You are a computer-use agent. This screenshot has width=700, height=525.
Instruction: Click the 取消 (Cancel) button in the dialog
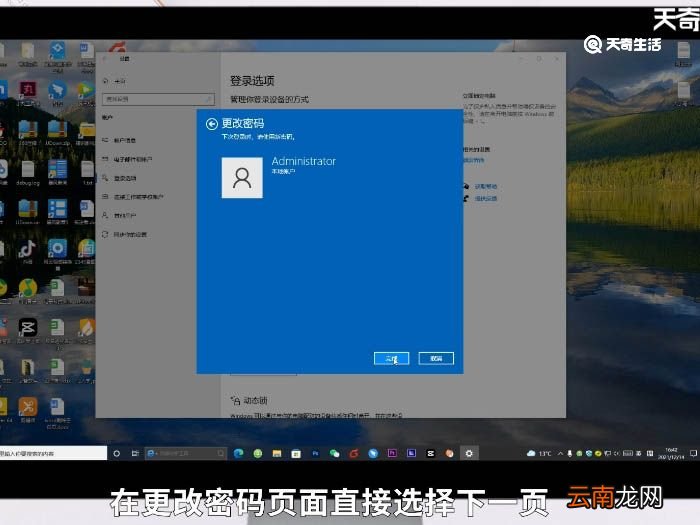[436, 358]
